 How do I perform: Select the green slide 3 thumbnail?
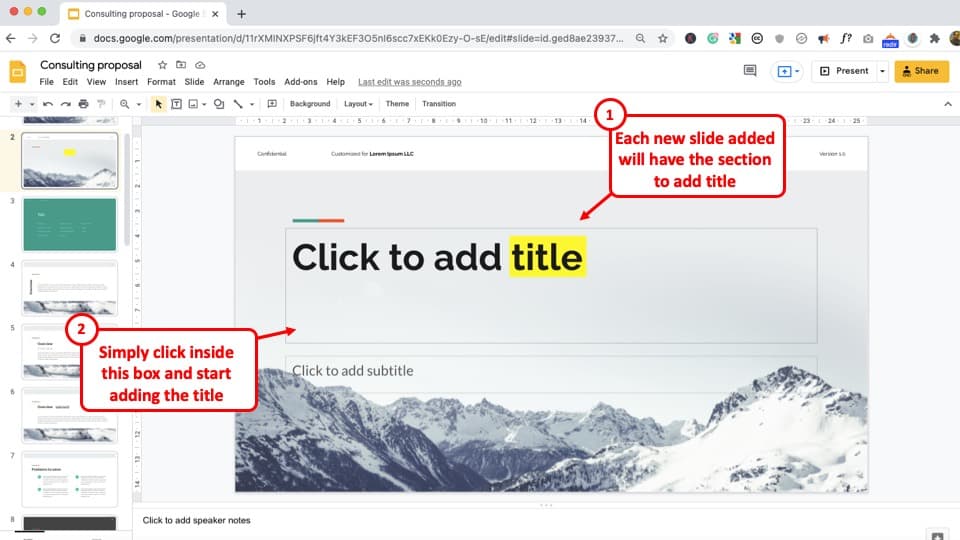tap(70, 224)
